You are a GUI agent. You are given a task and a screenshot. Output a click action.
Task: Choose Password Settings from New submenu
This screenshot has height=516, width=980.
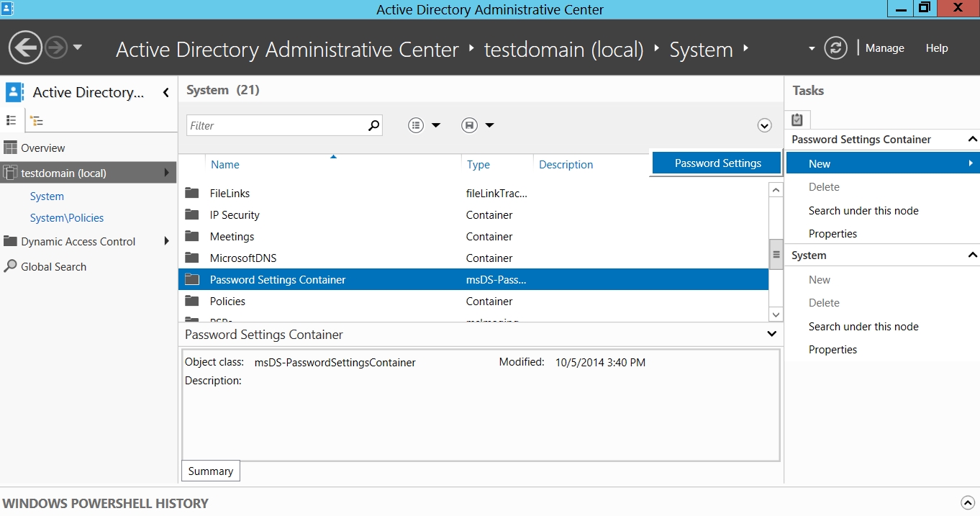tap(717, 163)
